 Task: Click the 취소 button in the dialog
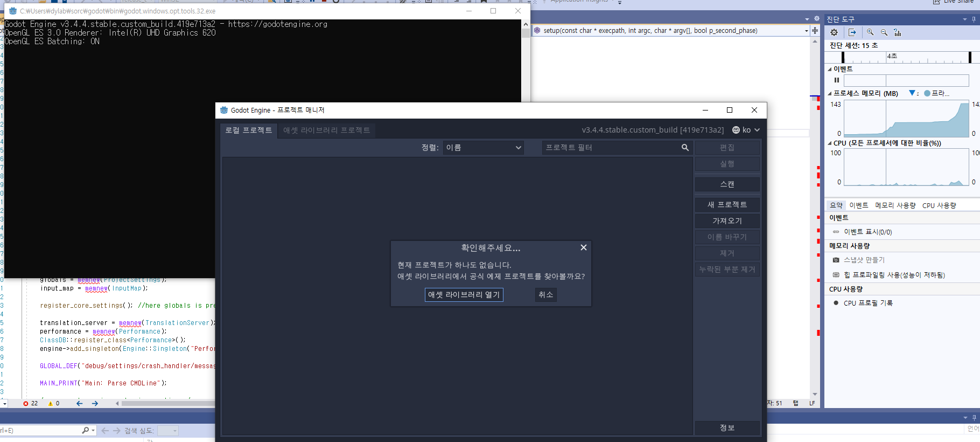click(546, 295)
